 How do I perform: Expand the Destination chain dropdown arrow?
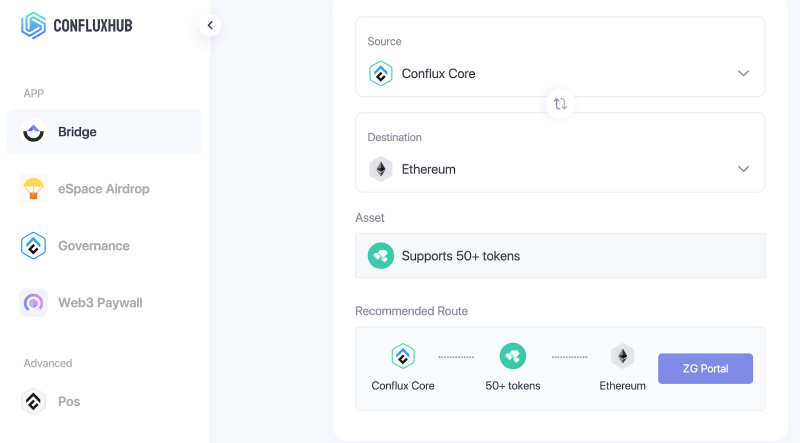coord(743,169)
